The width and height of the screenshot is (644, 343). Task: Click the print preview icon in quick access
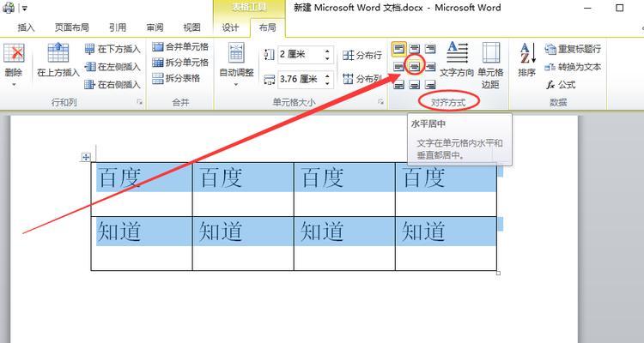pyautogui.click(x=9, y=8)
